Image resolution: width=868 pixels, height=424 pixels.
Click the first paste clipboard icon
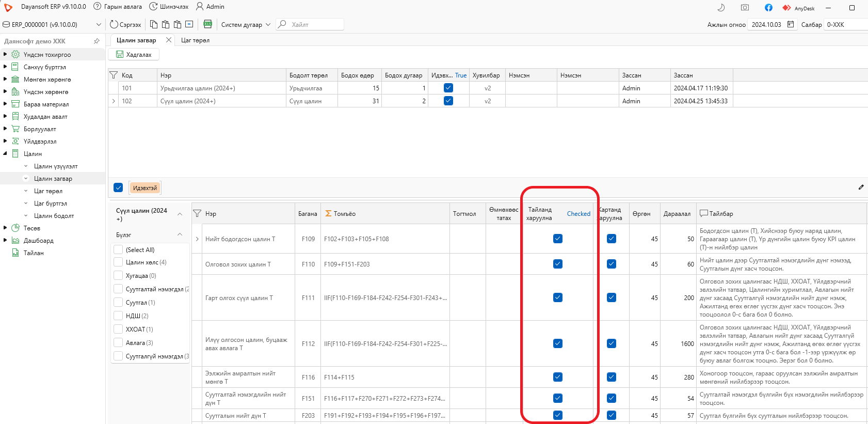point(166,24)
